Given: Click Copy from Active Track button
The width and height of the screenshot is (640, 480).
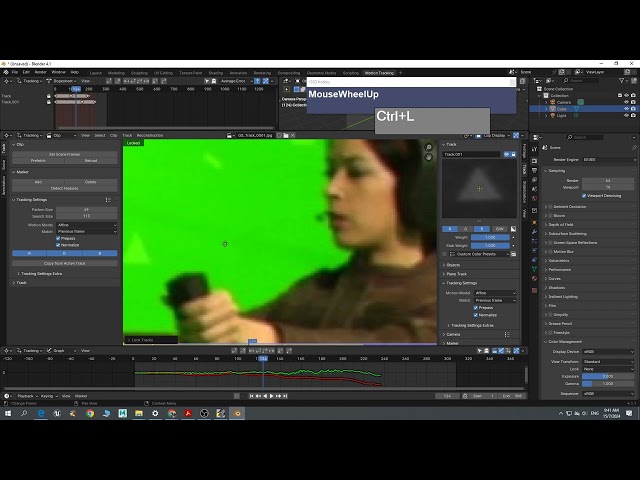Looking at the screenshot, I should point(64,263).
